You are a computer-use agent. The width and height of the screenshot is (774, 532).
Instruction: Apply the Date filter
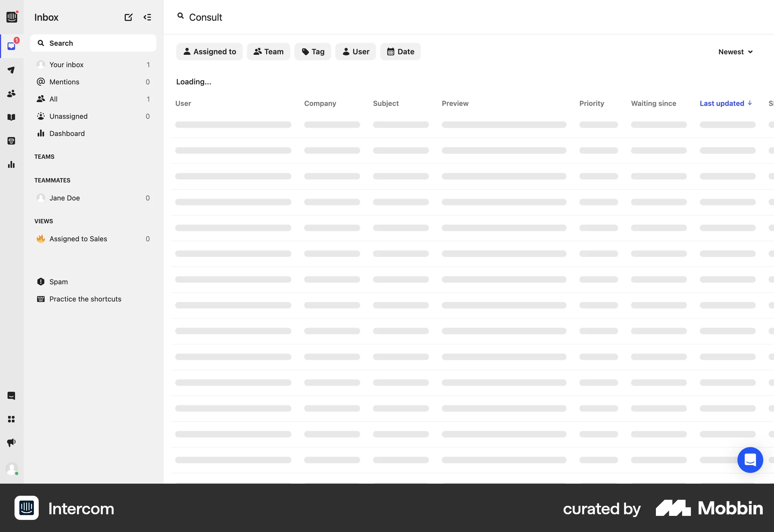tap(400, 52)
